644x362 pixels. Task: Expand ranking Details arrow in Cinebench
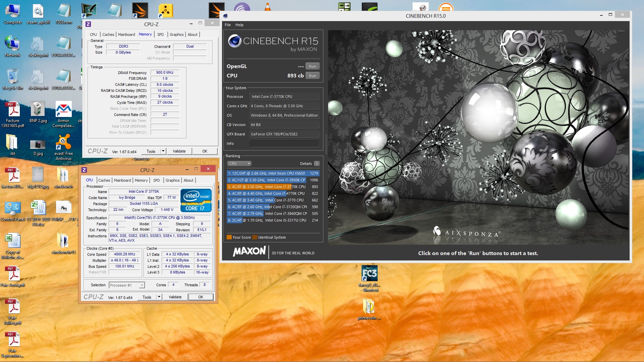pos(317,164)
